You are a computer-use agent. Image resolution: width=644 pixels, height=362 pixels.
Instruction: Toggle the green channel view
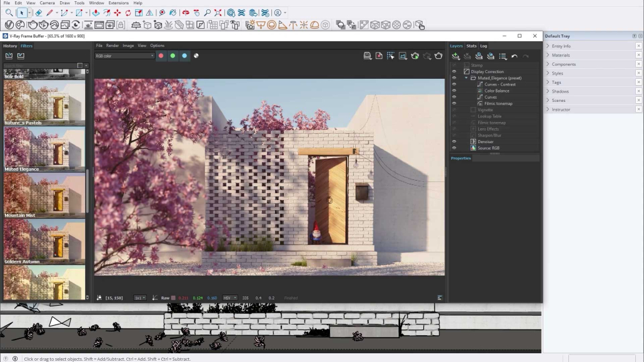(173, 56)
